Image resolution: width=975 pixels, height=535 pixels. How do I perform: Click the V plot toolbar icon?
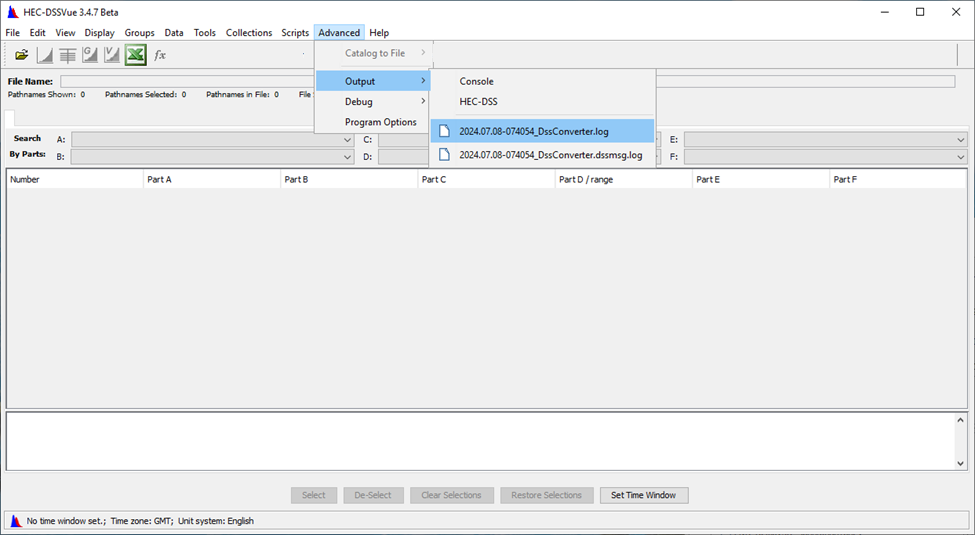(112, 55)
